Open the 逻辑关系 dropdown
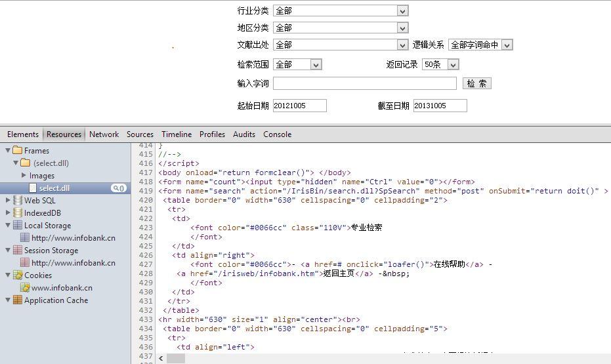611x364 pixels. click(x=480, y=45)
